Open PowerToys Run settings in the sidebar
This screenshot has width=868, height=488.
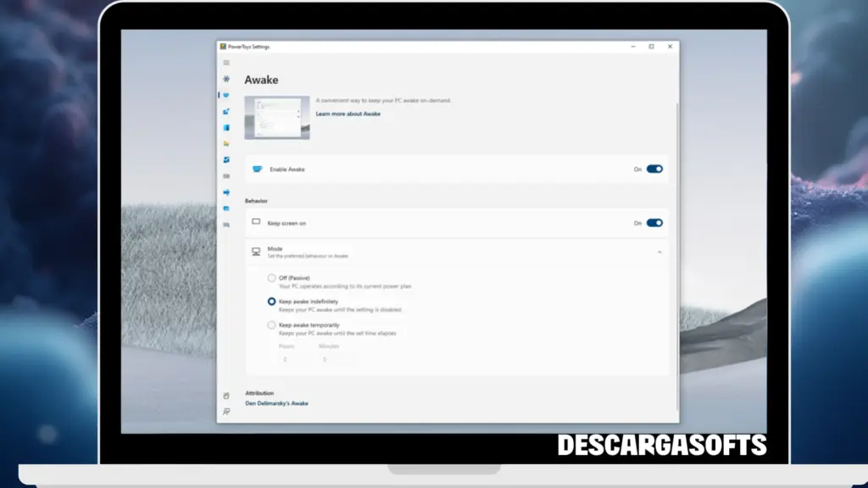pos(225,208)
